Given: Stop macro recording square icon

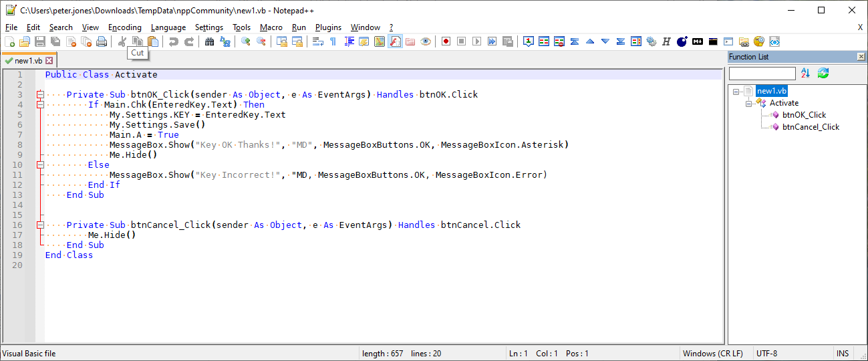Looking at the screenshot, I should [x=462, y=41].
